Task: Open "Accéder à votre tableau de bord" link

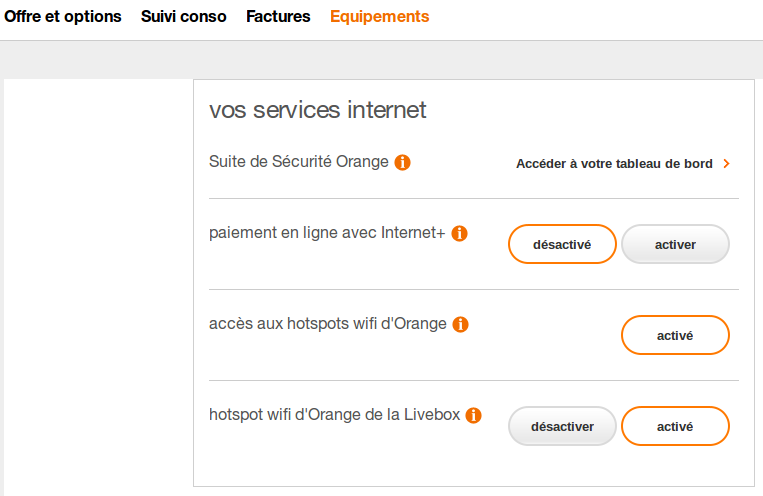Action: coord(614,164)
